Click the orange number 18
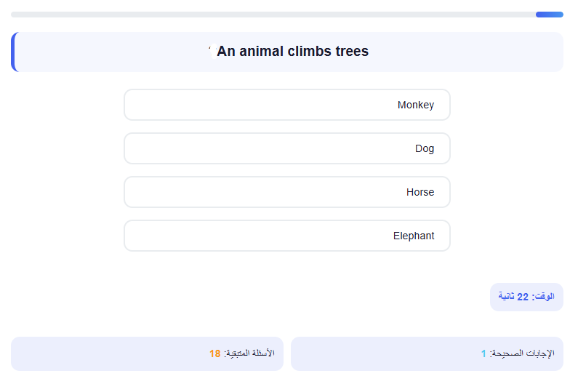 [215, 353]
